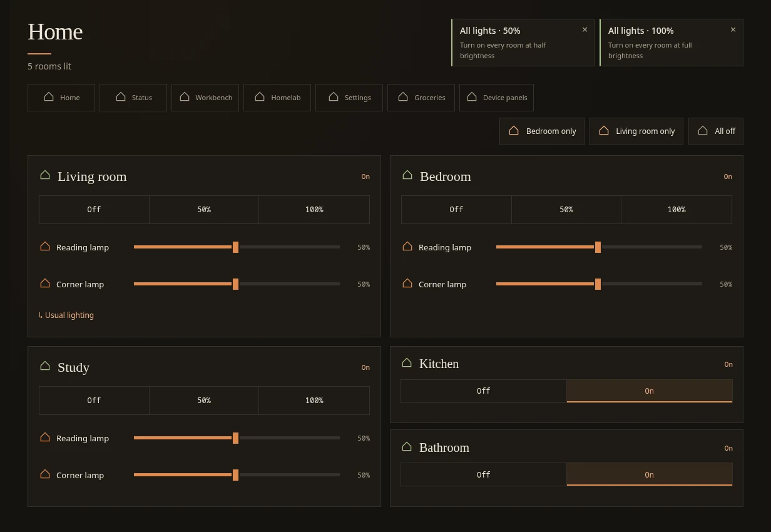The height and width of the screenshot is (532, 771).
Task: Activate the Bedroom only scene
Action: pos(542,131)
